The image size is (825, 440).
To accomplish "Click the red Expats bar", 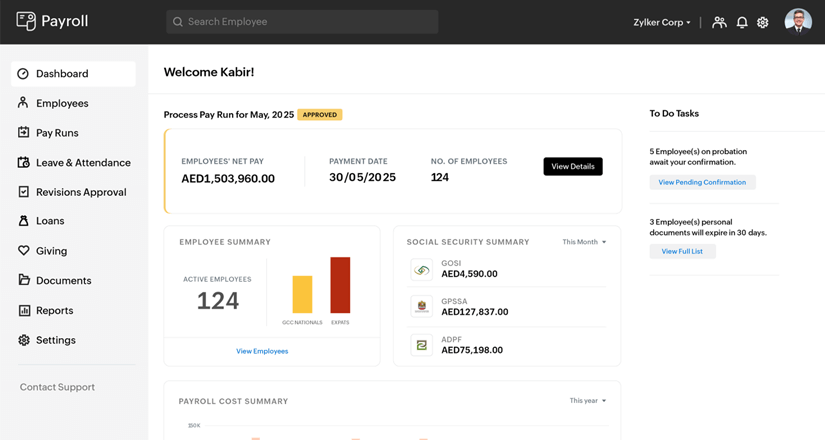I will click(x=340, y=285).
